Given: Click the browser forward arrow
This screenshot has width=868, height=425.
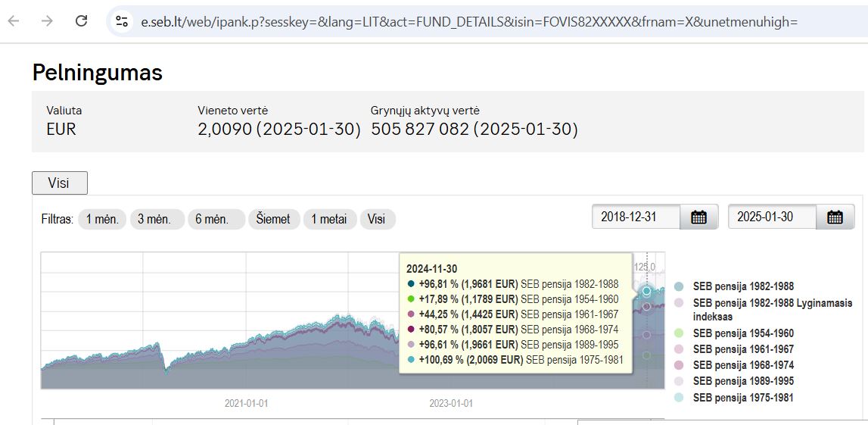Looking at the screenshot, I should pyautogui.click(x=47, y=21).
